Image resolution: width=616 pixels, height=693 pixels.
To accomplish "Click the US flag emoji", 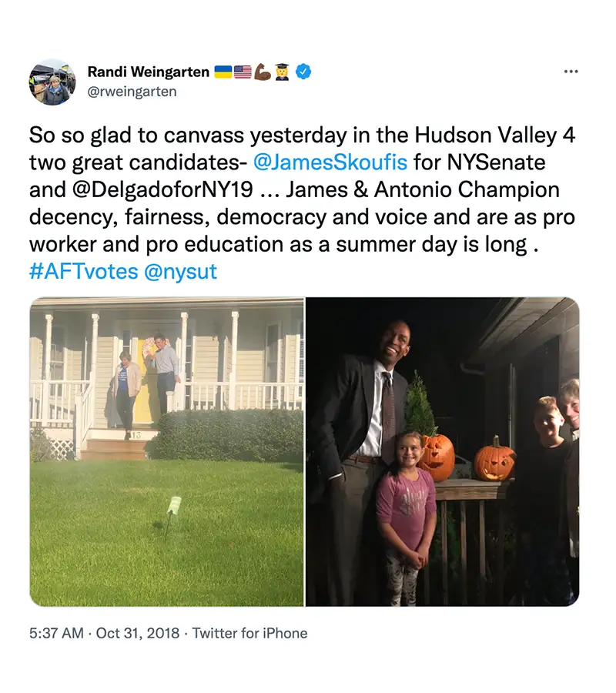I will 243,71.
